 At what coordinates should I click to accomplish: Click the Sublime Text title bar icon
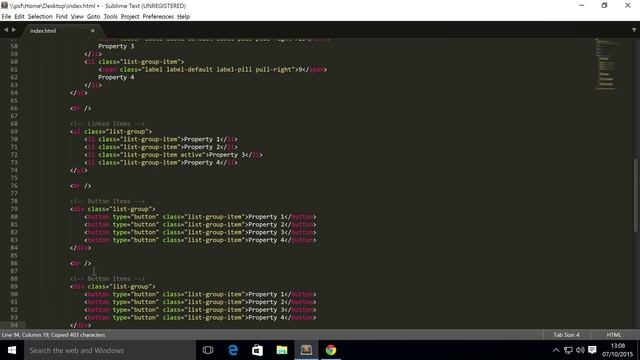click(4, 5)
